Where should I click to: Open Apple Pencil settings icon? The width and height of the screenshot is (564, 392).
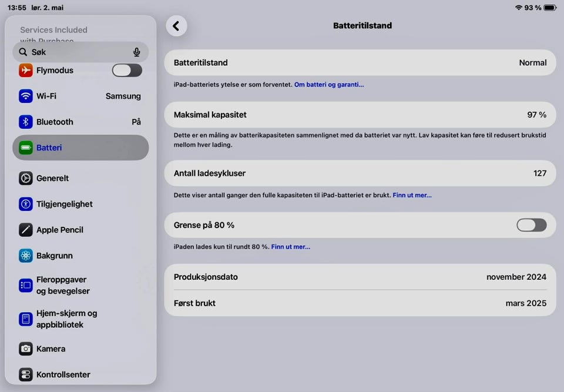point(25,230)
